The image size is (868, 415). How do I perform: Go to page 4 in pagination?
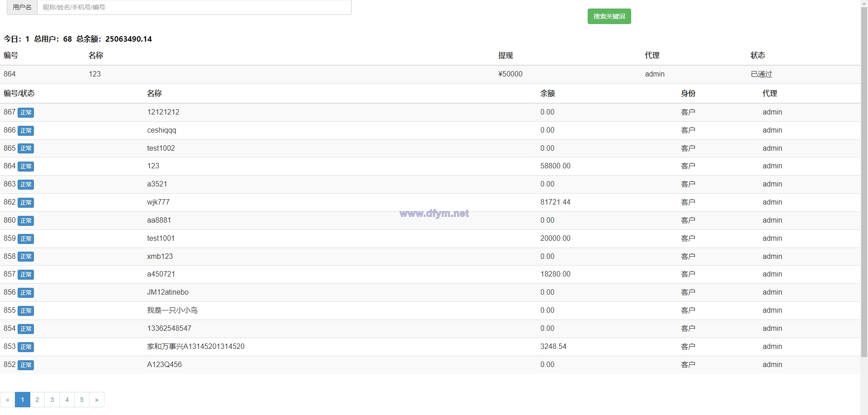67,400
